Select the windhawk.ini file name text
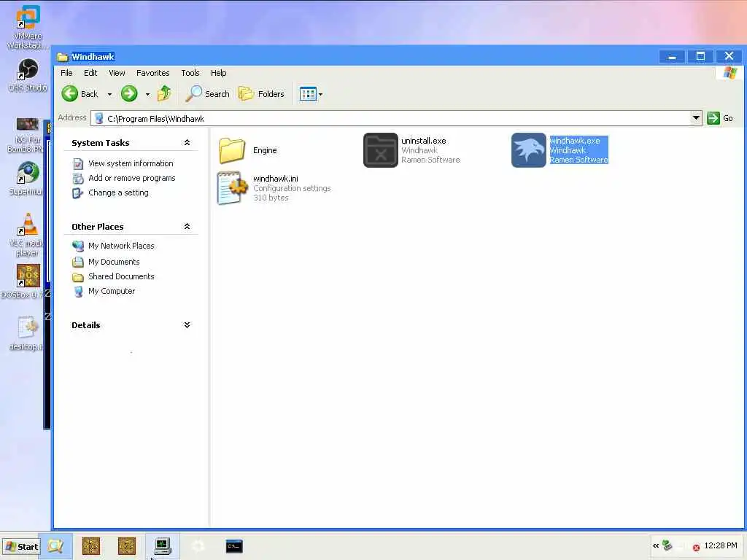Screen dimensions: 747x560 (275, 179)
